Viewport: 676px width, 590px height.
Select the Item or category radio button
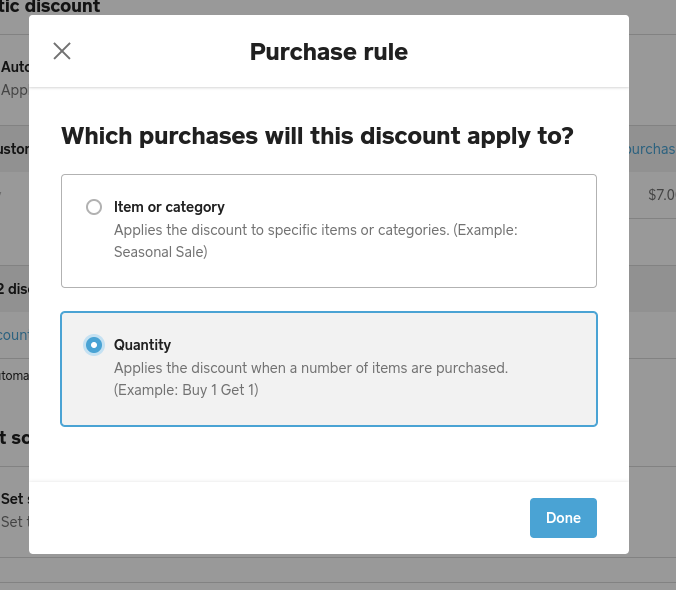click(94, 207)
